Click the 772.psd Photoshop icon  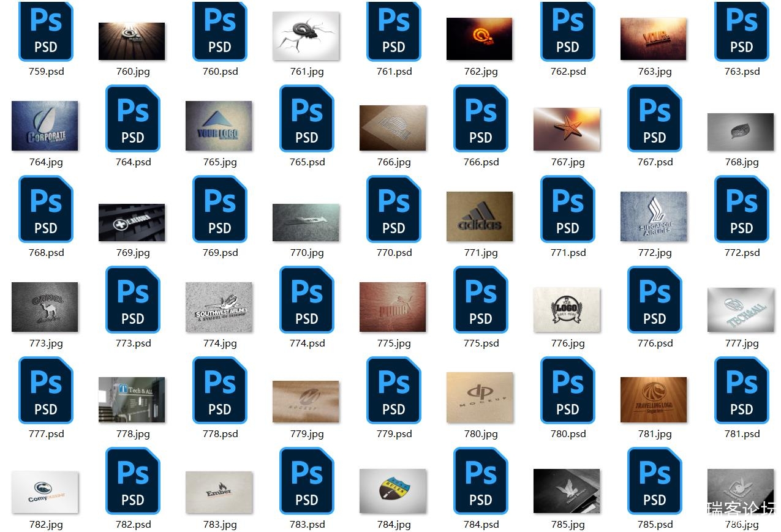click(742, 209)
